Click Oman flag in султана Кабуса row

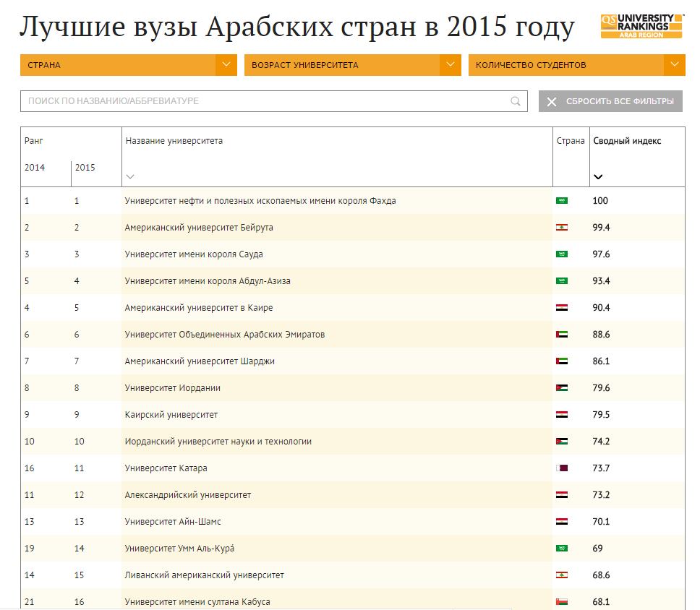coord(562,602)
